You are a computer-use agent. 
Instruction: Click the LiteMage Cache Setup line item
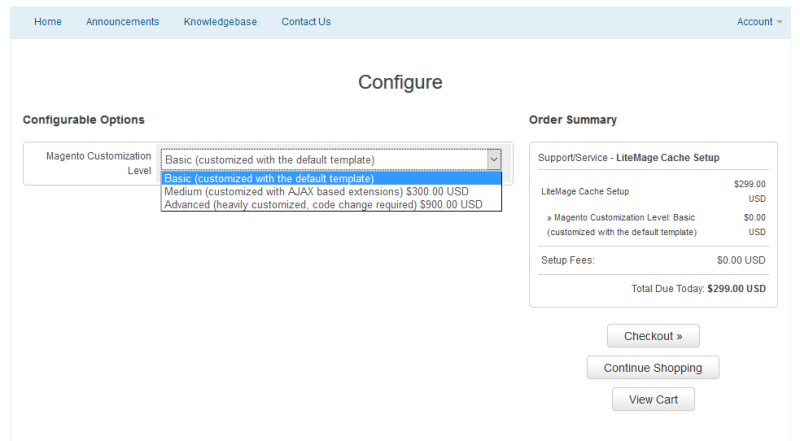pos(585,191)
